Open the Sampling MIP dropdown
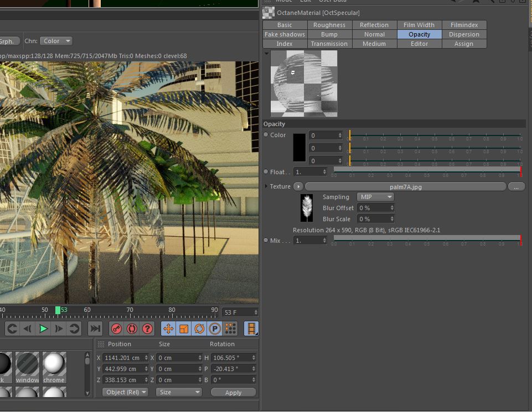The image size is (532, 412). pyautogui.click(x=375, y=197)
